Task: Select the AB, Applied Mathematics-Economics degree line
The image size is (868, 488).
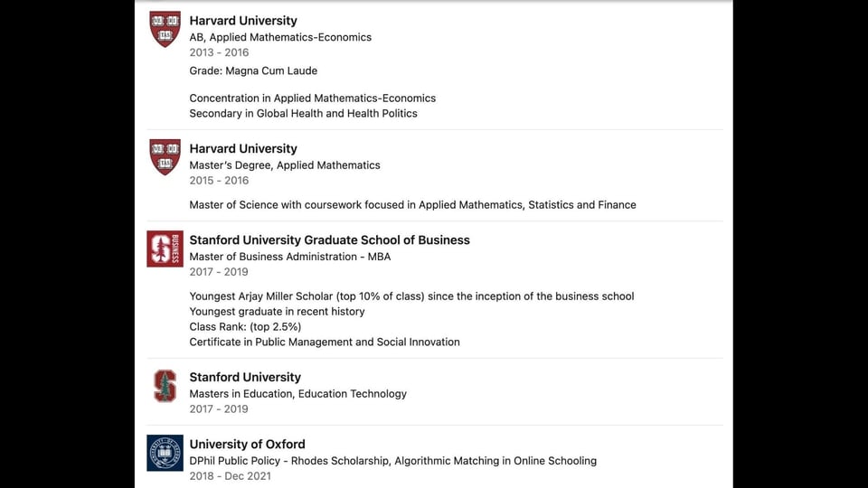Action: tap(280, 37)
